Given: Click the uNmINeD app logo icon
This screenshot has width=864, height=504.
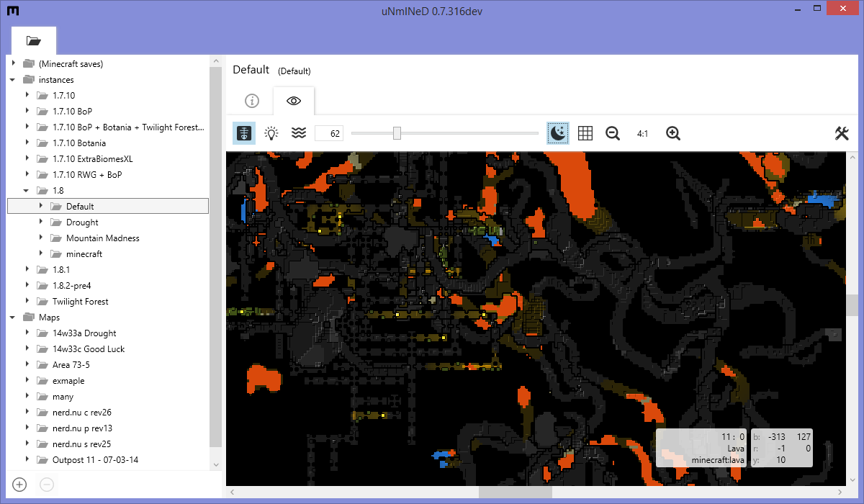Looking at the screenshot, I should coord(12,11).
